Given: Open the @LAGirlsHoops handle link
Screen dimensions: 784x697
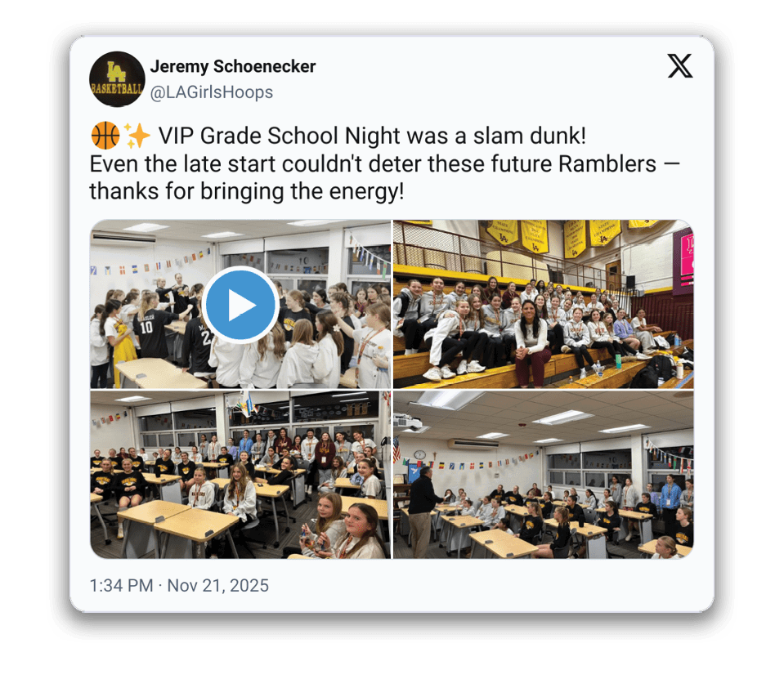Looking at the screenshot, I should [212, 92].
